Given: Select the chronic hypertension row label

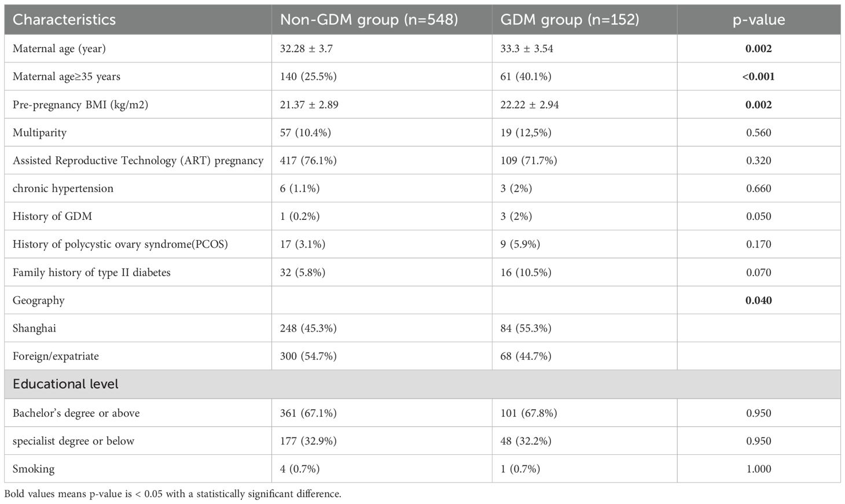Looking at the screenshot, I should point(63,188).
